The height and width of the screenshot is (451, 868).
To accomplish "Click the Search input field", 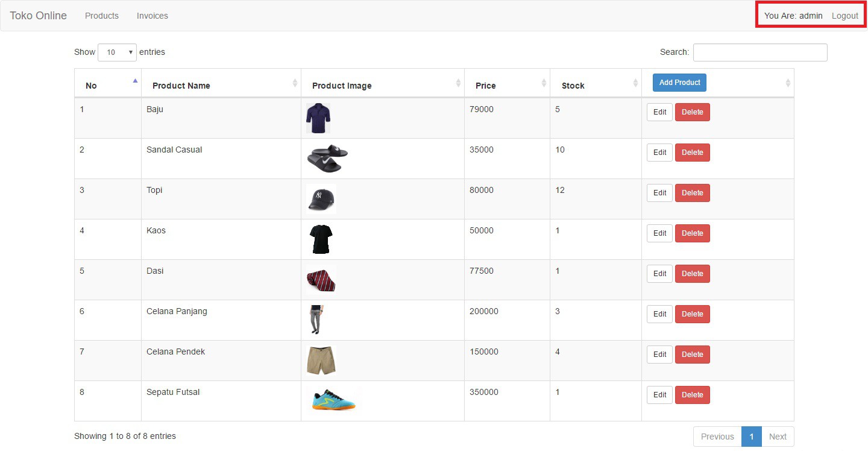I will coord(759,52).
